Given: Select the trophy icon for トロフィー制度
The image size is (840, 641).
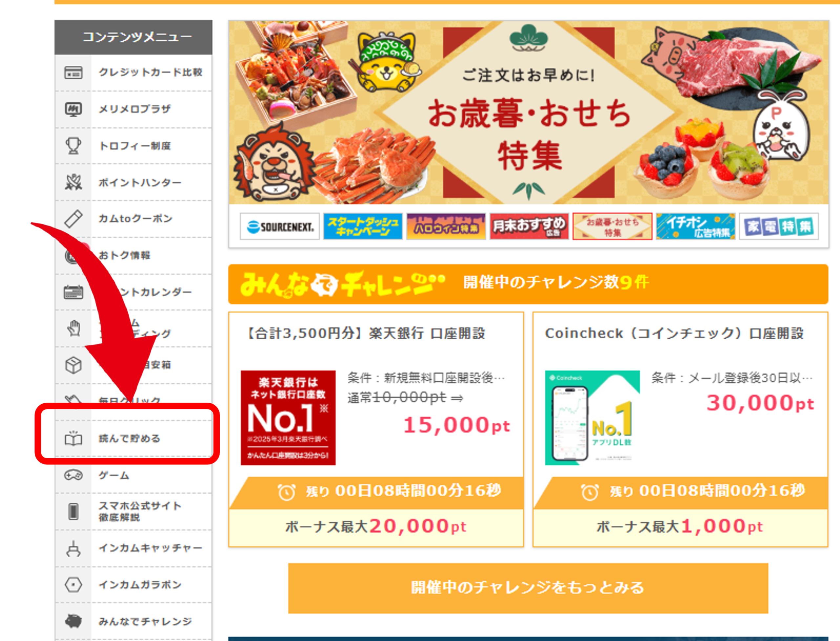Looking at the screenshot, I should pos(73,146).
